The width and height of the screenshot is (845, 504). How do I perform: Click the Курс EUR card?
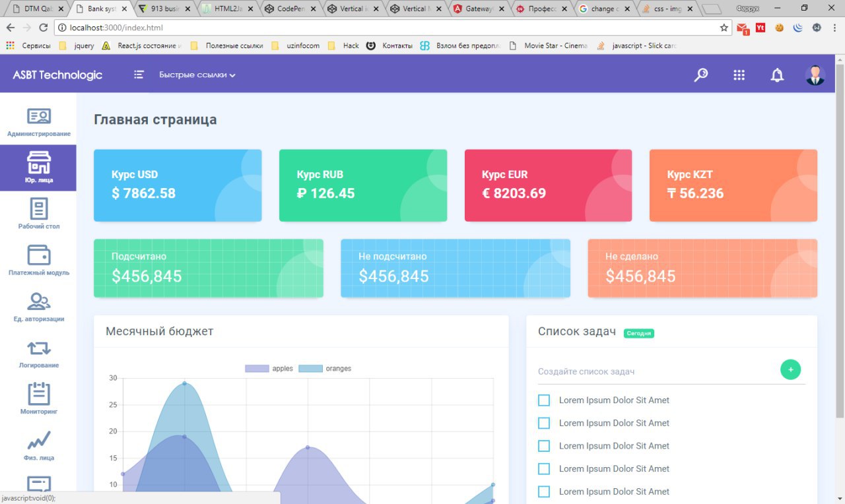548,185
